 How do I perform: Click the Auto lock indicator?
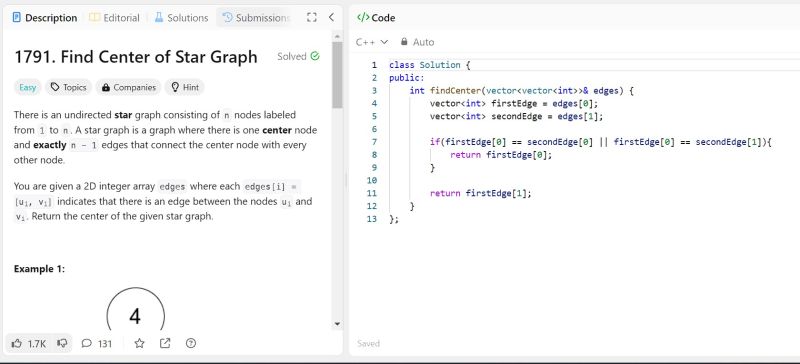(417, 42)
